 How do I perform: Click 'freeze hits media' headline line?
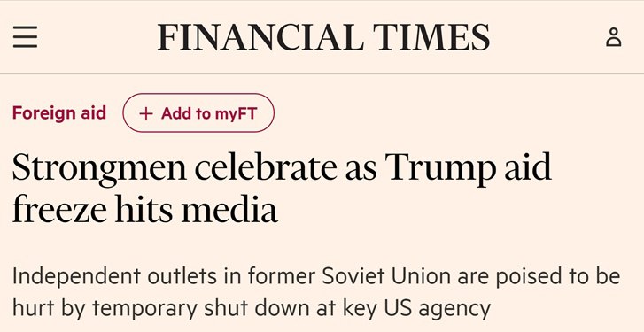[x=145, y=209]
